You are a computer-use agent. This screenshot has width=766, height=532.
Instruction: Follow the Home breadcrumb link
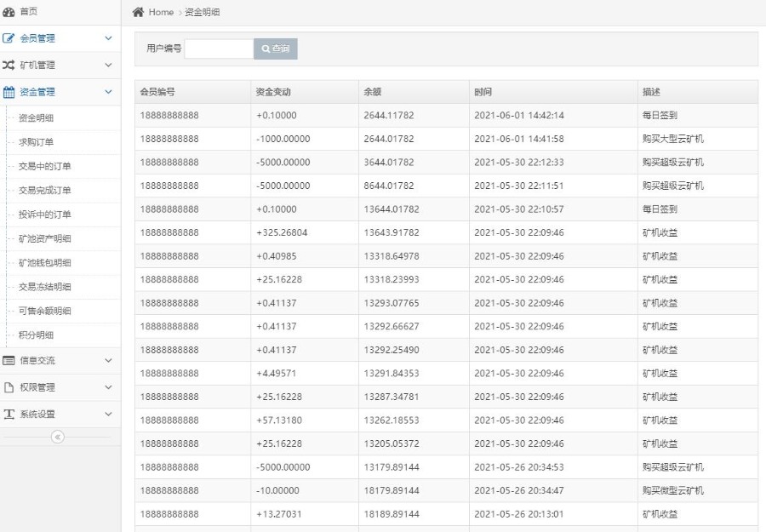(161, 12)
